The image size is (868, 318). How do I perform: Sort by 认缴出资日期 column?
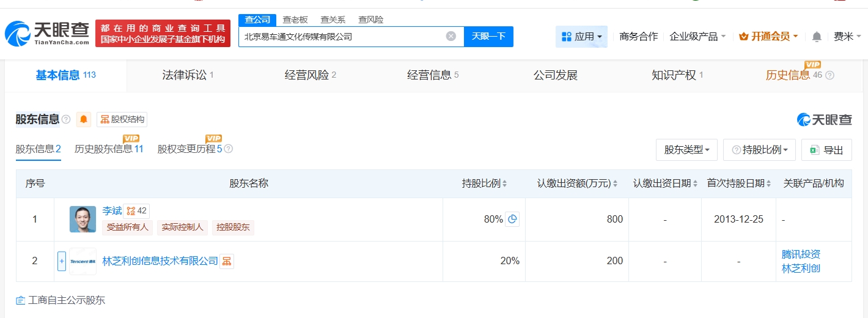point(696,183)
